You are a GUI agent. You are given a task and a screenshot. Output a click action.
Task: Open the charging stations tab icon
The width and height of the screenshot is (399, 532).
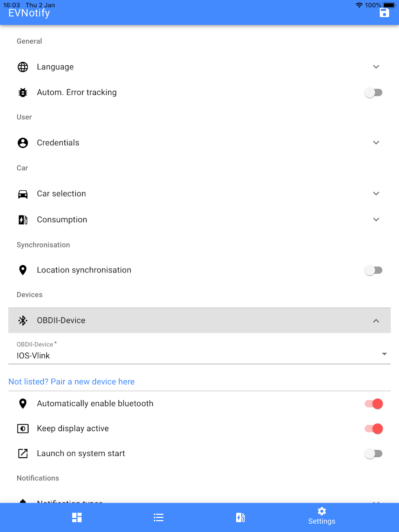coord(240,517)
